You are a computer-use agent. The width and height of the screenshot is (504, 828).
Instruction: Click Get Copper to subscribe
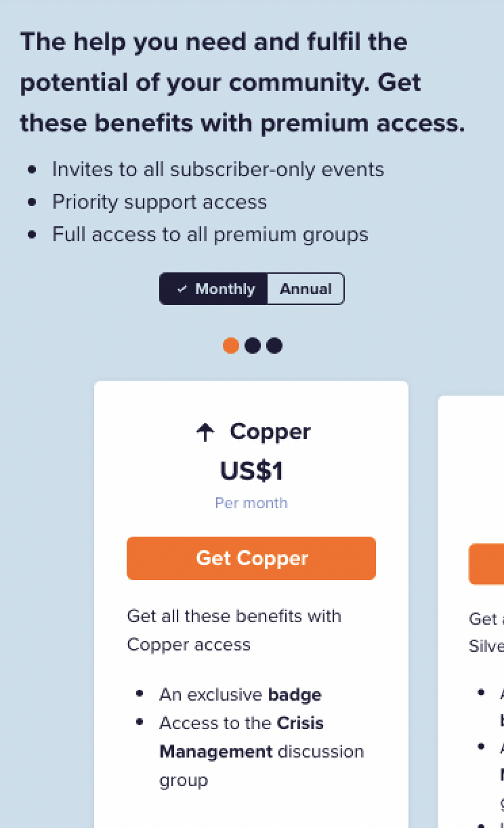pyautogui.click(x=251, y=558)
